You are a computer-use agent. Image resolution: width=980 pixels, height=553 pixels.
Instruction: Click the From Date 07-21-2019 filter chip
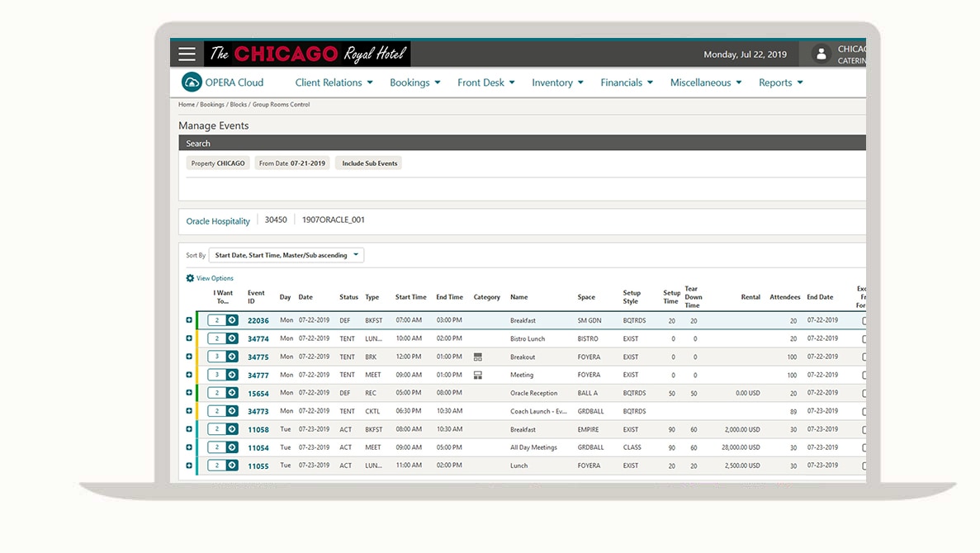(292, 163)
